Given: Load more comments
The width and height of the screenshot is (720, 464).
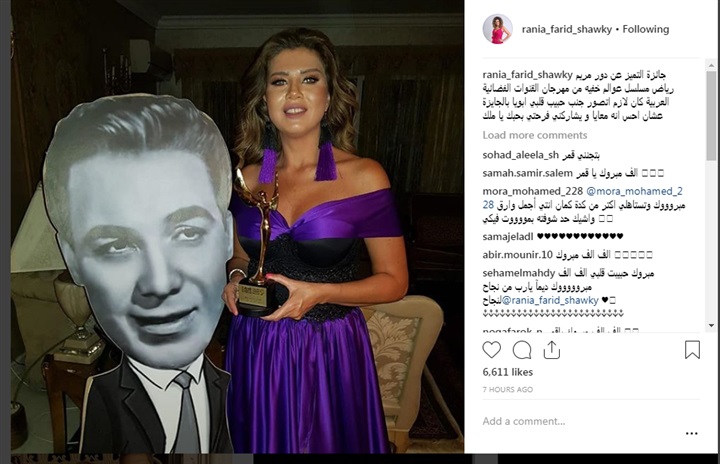Looking at the screenshot, I should click(534, 135).
